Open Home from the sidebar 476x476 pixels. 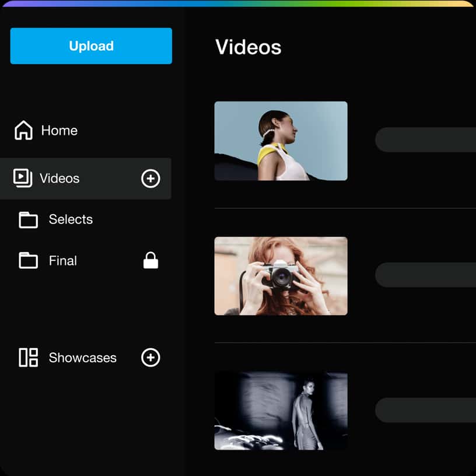(46, 131)
